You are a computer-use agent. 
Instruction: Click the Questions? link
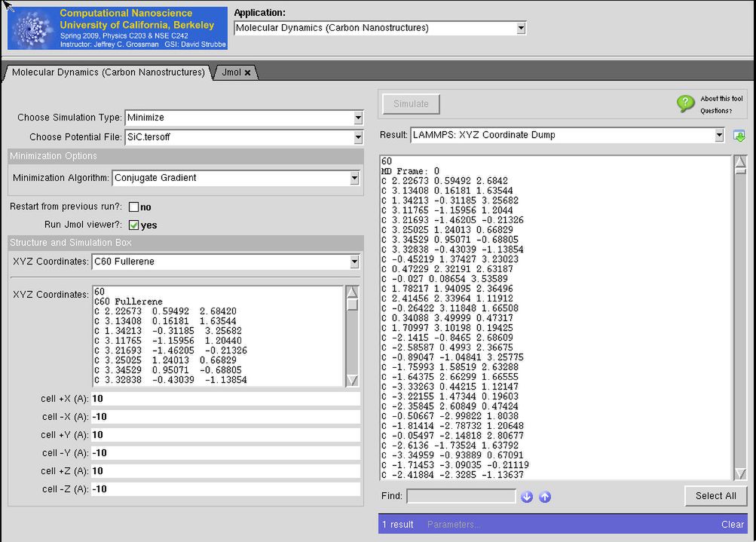pos(716,111)
